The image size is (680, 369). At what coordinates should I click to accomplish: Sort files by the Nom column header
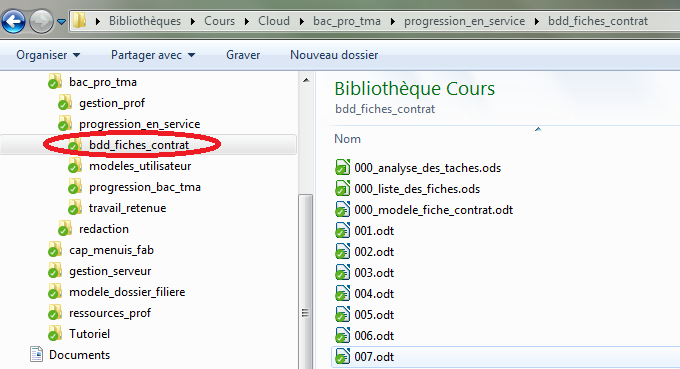coord(347,139)
